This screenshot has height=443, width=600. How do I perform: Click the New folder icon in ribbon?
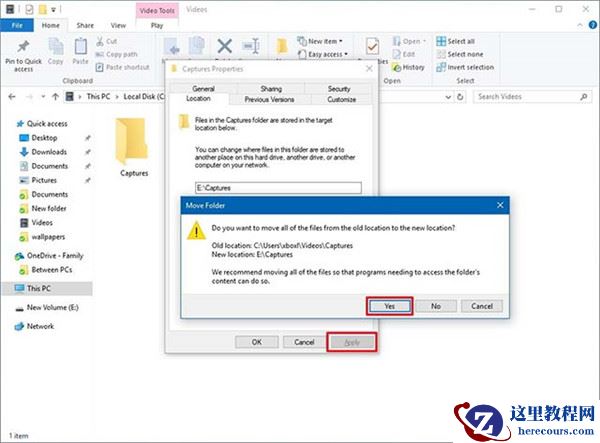click(x=282, y=46)
